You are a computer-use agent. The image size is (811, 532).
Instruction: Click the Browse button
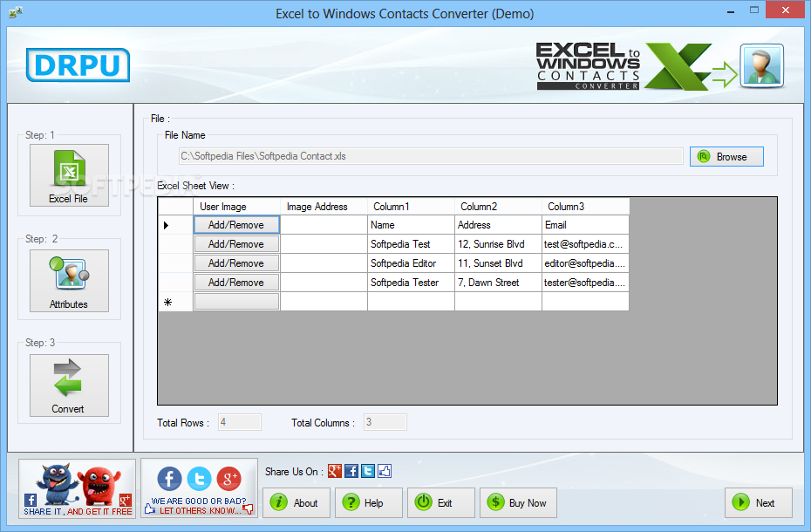[x=726, y=157]
